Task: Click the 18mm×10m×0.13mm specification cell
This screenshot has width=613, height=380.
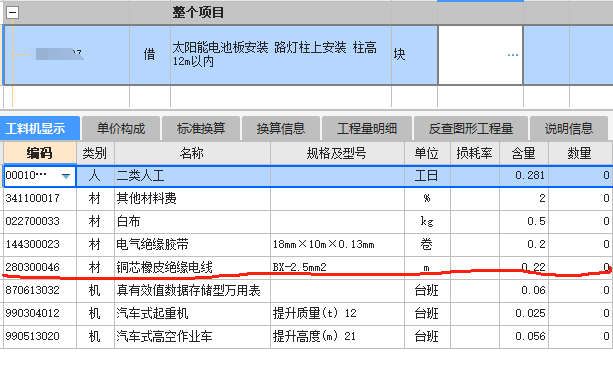Action: tap(337, 245)
